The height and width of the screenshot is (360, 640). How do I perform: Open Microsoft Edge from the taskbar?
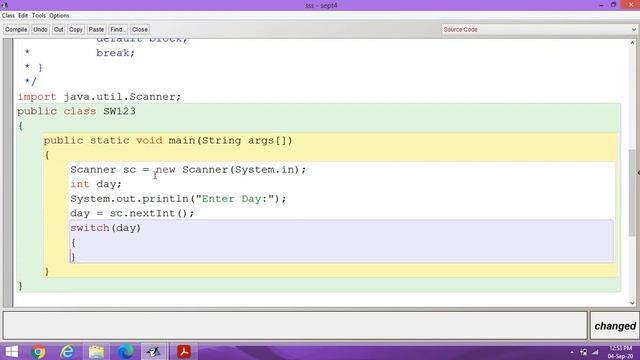point(125,352)
